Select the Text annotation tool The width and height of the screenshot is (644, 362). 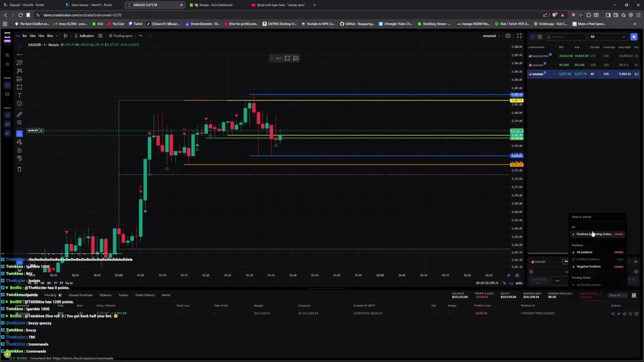[x=20, y=95]
